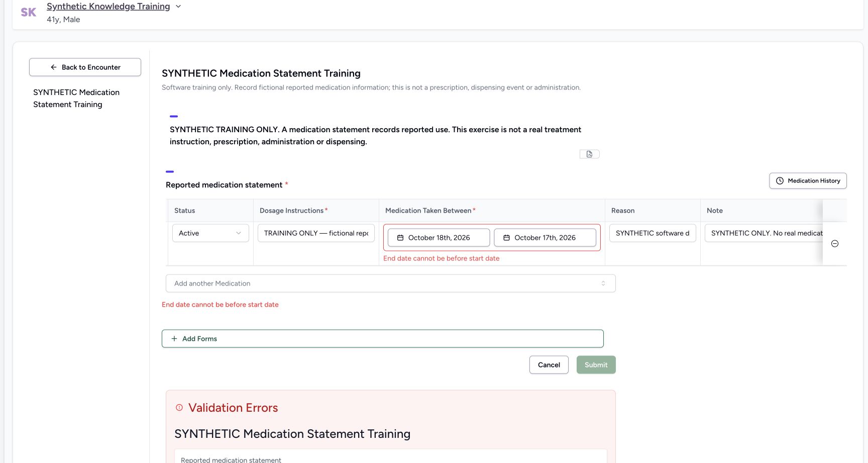Click the Note column header

coord(715,211)
